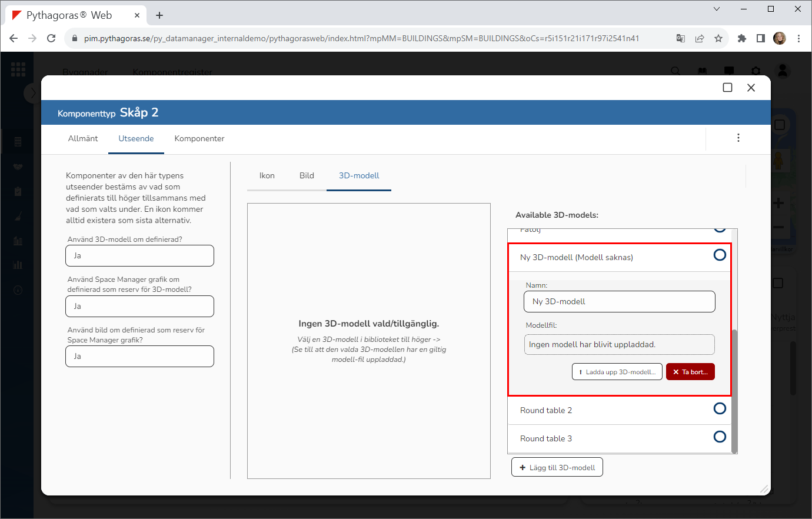Select Round table 2 model
Image resolution: width=812 pixels, height=519 pixels.
pyautogui.click(x=719, y=408)
